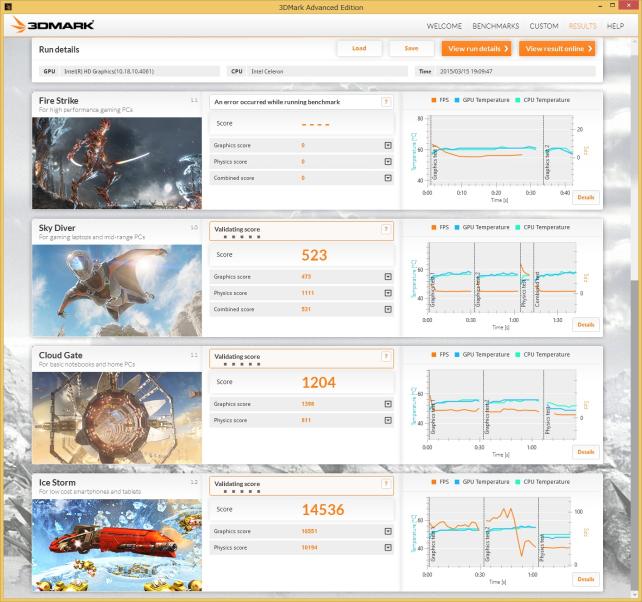Click the Run details heading
This screenshot has width=642, height=602.
(59, 50)
